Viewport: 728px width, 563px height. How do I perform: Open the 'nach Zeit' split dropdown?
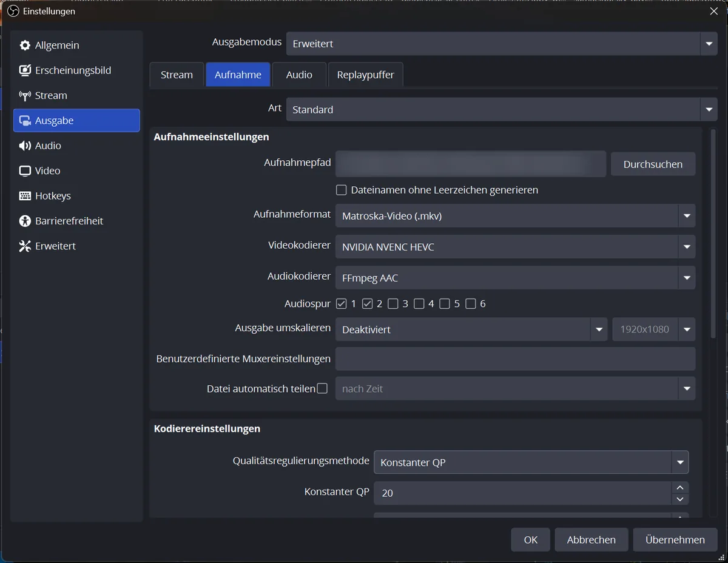pyautogui.click(x=515, y=389)
